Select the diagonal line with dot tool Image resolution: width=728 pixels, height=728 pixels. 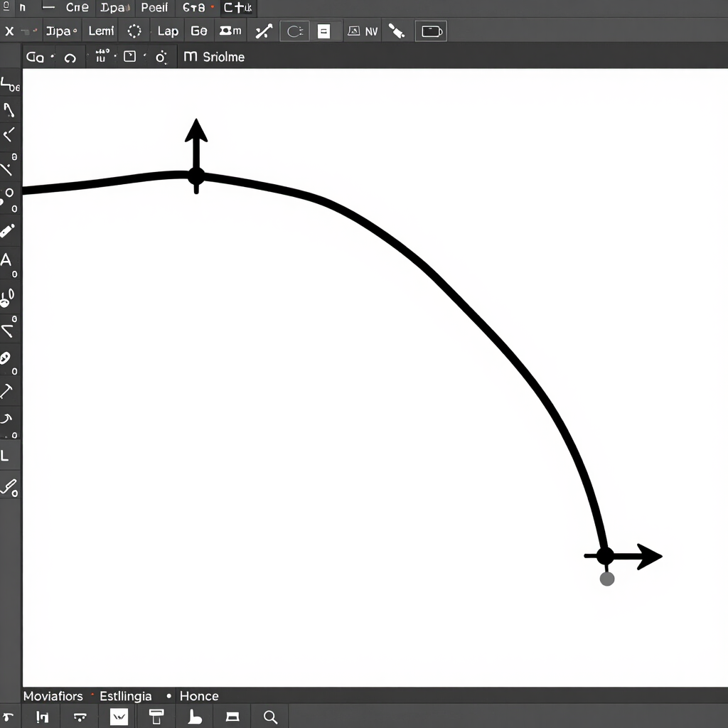coord(9,166)
